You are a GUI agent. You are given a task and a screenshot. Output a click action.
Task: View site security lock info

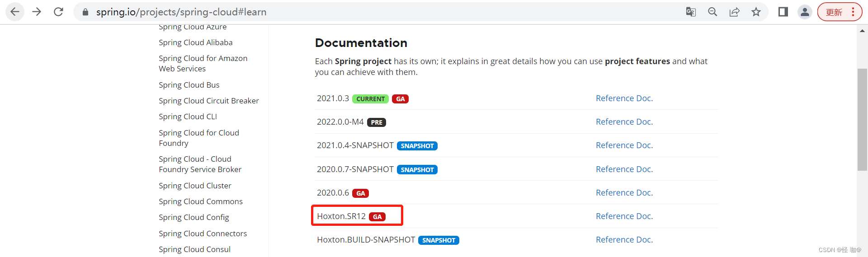point(85,12)
